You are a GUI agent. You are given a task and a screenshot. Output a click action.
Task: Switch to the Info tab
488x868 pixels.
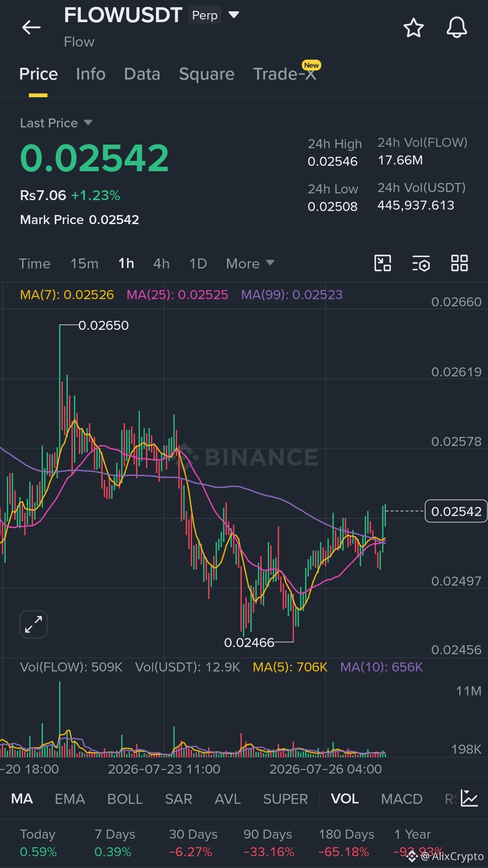[91, 74]
